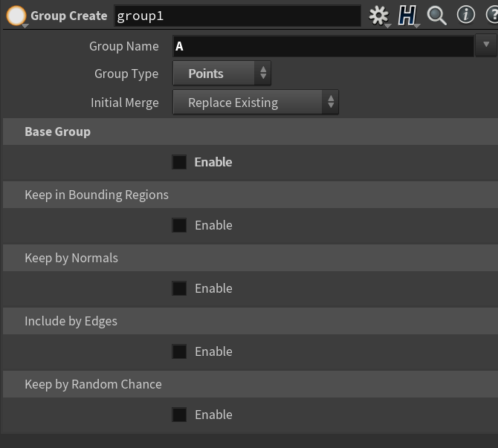Click the Group Name input field

coord(323,46)
